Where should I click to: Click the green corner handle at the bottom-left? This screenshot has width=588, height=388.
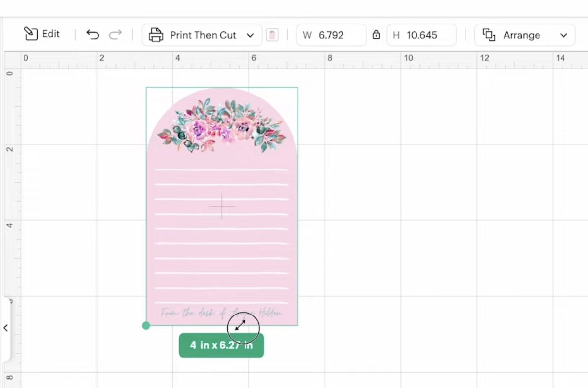click(x=146, y=325)
